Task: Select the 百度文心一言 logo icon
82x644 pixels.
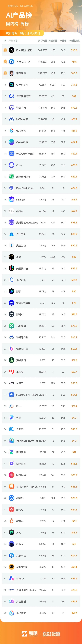Action: tap(11, 62)
